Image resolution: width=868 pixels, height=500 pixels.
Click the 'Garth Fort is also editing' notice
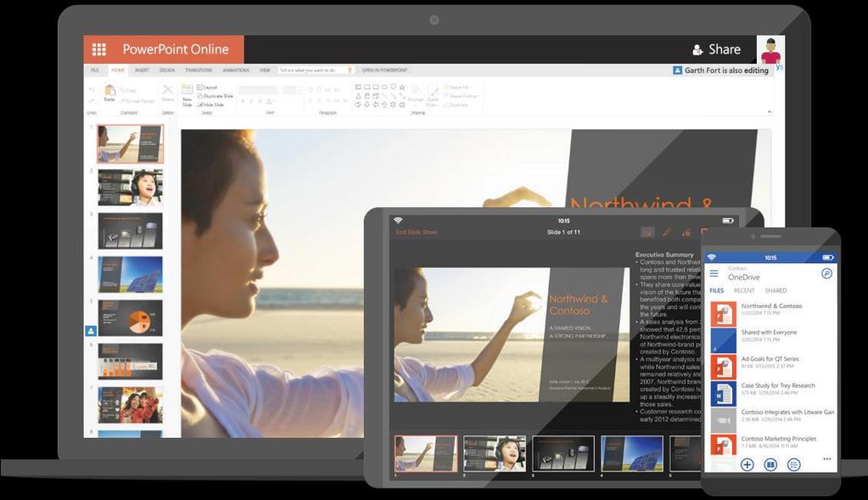pyautogui.click(x=720, y=70)
